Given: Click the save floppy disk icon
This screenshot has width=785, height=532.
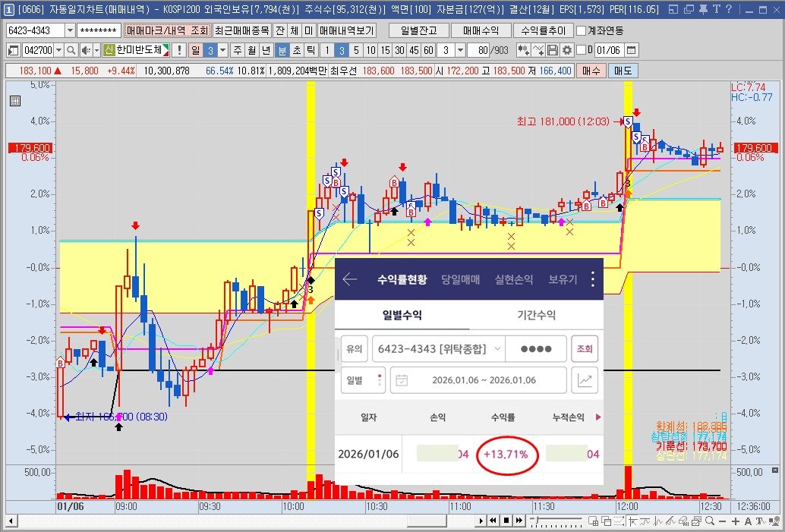Looking at the screenshot, I should pyautogui.click(x=553, y=50).
